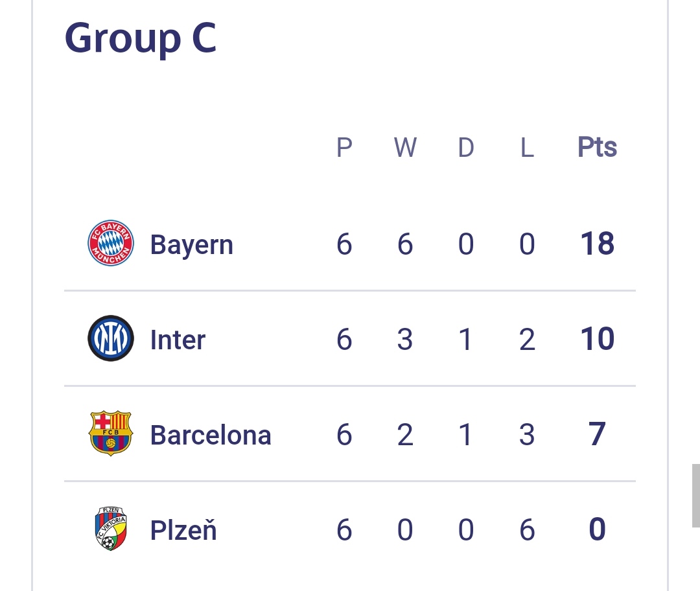Select the Barcelona team name
The width and height of the screenshot is (700, 591).
[210, 434]
